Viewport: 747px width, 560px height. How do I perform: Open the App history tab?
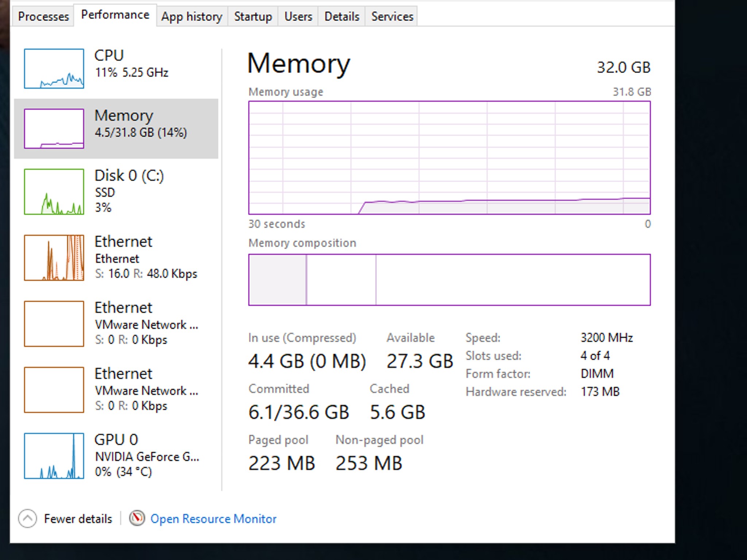(x=192, y=16)
